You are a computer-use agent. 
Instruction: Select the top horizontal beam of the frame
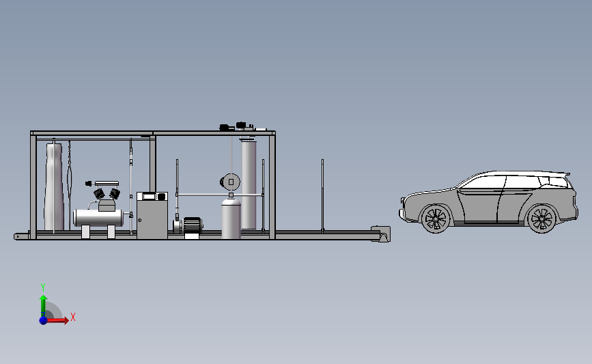(153, 133)
